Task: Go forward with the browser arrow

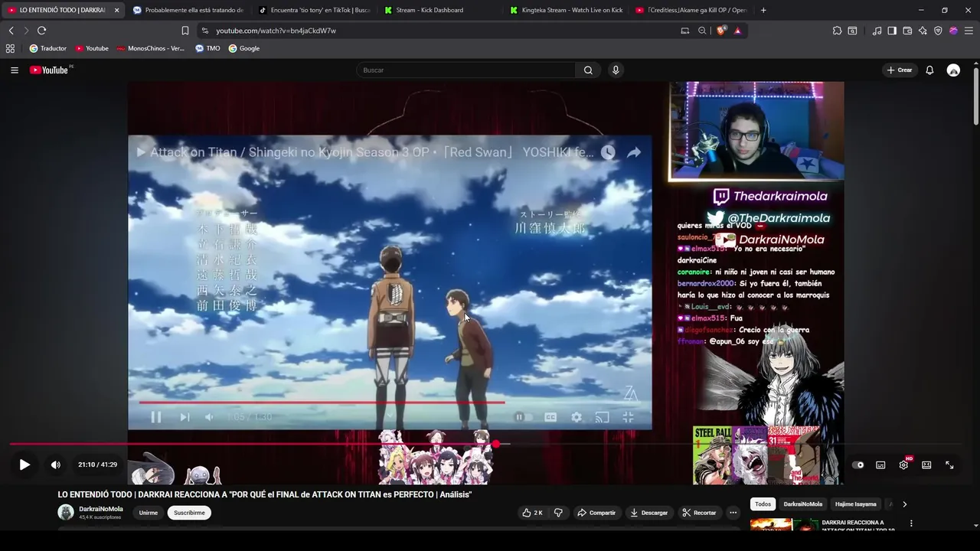Action: 26,31
